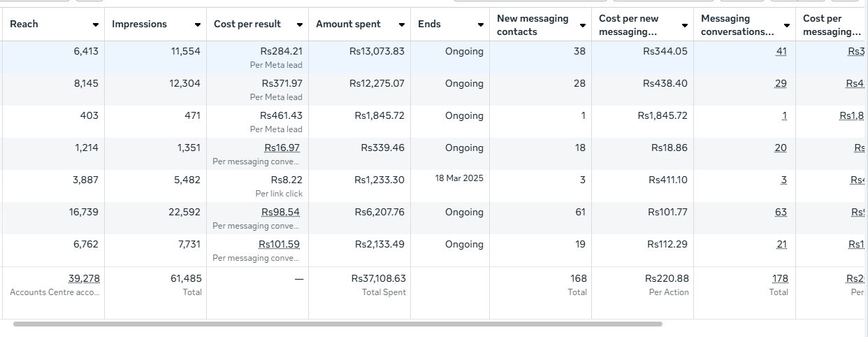Screen dimensions: 868x337
Task: Click the underlined total reach 39,278
Action: (84, 278)
